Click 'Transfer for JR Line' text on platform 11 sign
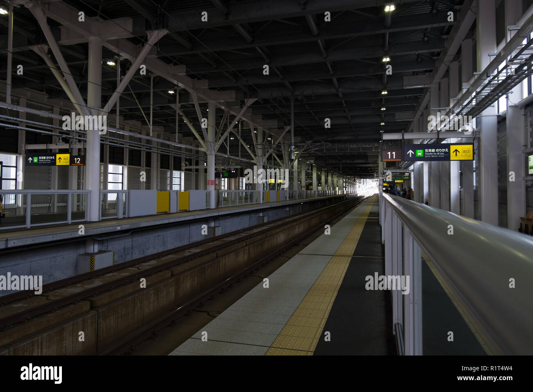The image size is (533, 392). (435, 154)
